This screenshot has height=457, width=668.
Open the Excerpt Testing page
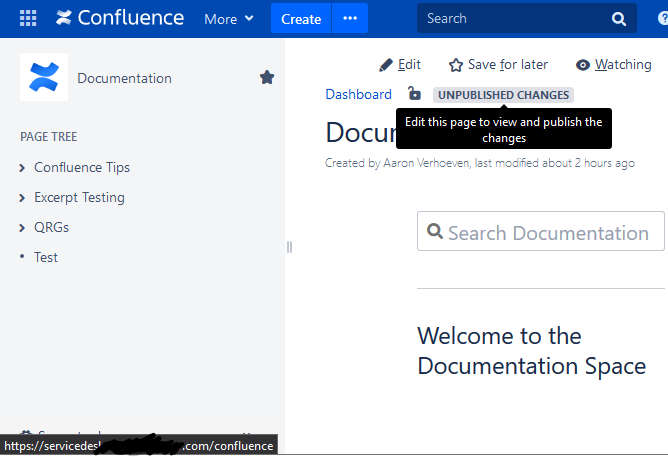point(79,198)
